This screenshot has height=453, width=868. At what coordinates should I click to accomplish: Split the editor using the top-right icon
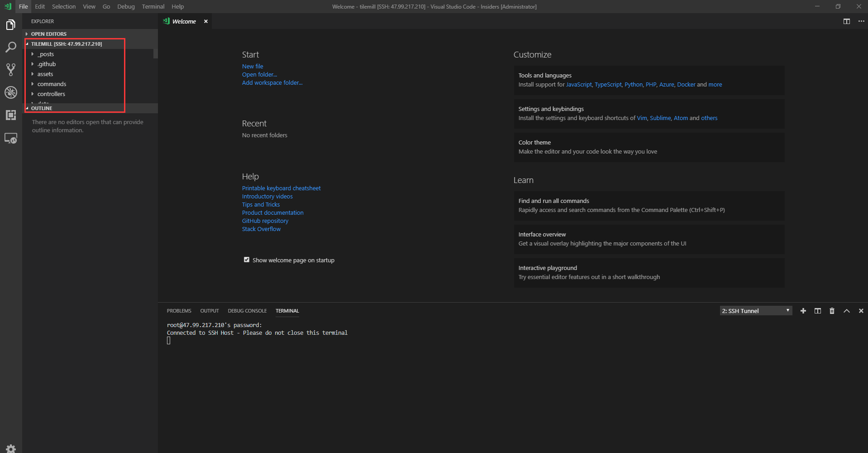coord(847,21)
